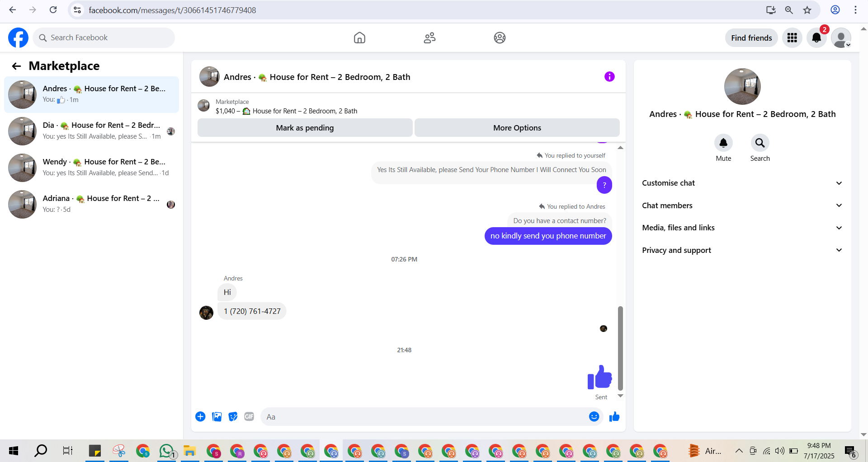Open the Groups icon in top navigation
868x462 pixels.
point(500,37)
